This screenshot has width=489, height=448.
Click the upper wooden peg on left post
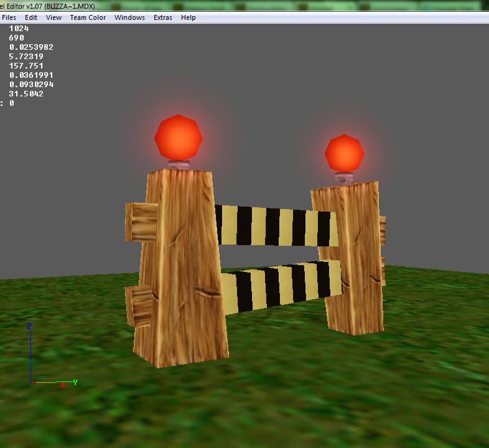[141, 222]
